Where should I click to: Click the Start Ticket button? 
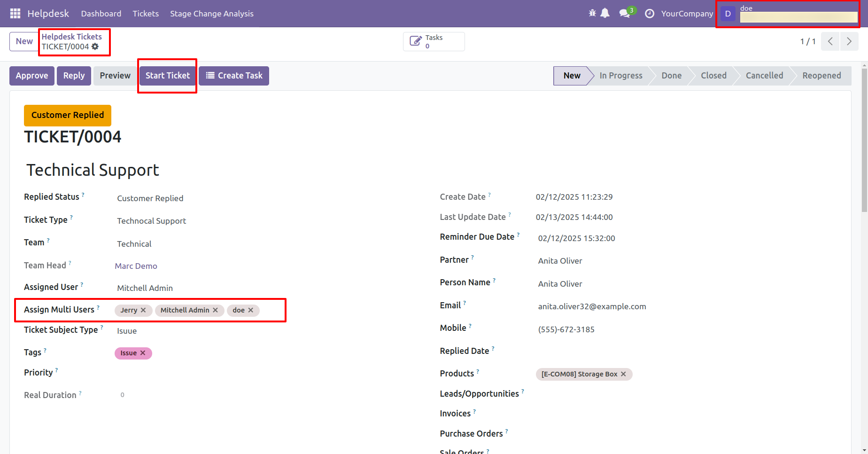pos(168,76)
